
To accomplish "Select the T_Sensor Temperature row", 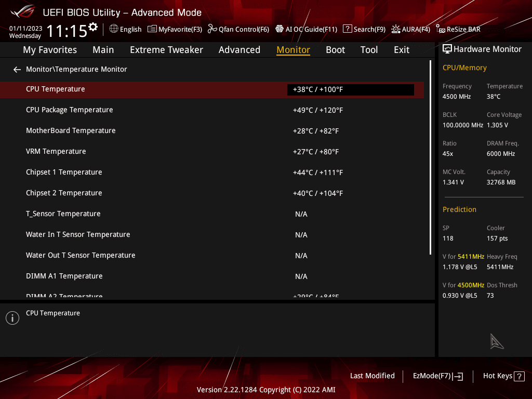I will coord(212,214).
